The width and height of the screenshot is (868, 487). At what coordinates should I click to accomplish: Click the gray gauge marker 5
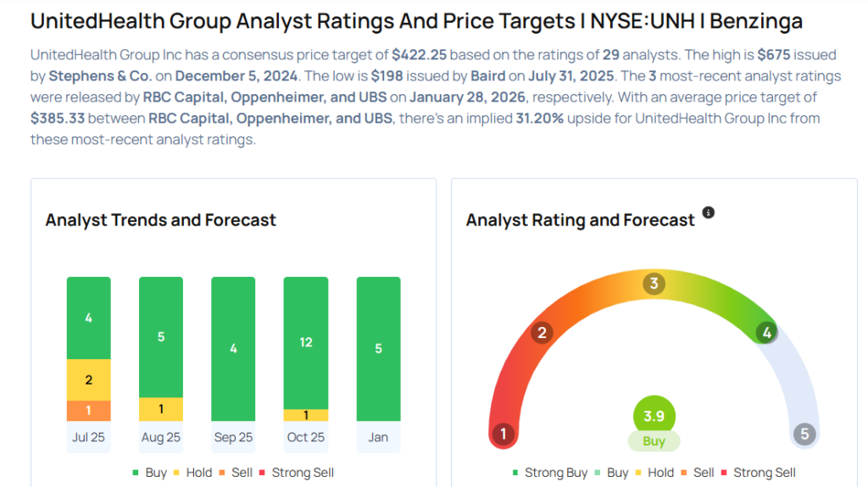point(804,435)
